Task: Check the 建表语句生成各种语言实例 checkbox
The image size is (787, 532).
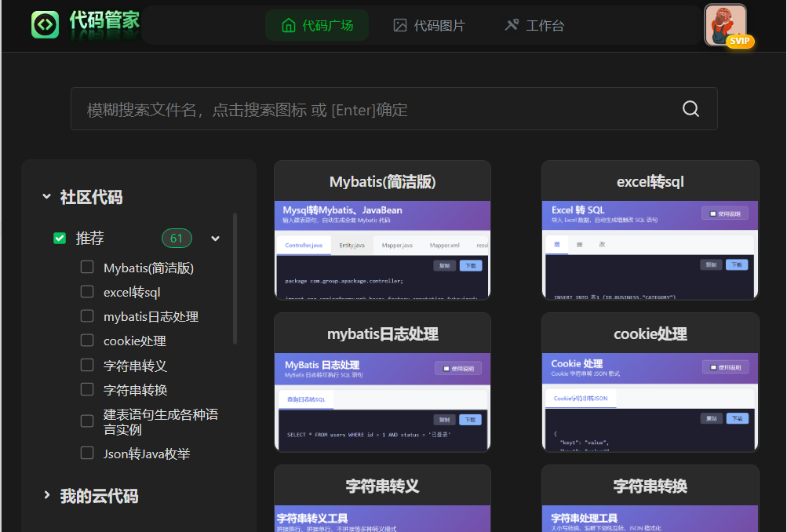Action: (x=87, y=421)
